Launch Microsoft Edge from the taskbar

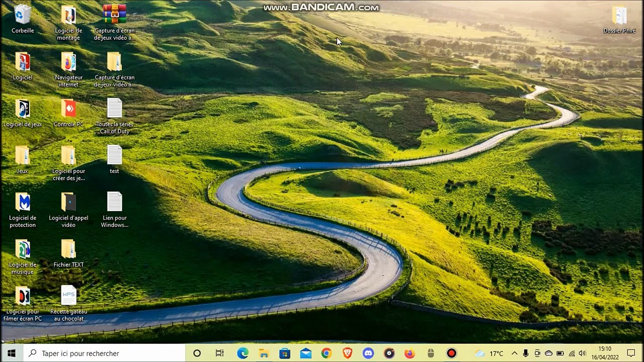pyautogui.click(x=243, y=353)
